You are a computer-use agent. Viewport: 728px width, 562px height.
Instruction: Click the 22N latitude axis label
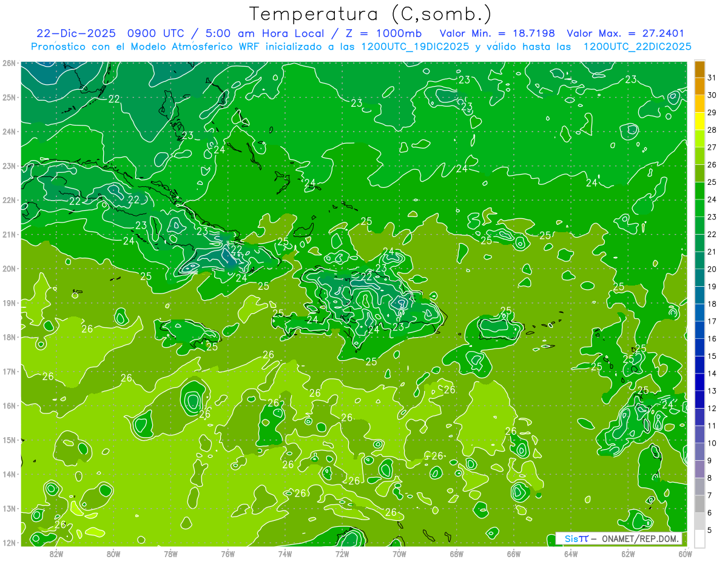(8, 200)
